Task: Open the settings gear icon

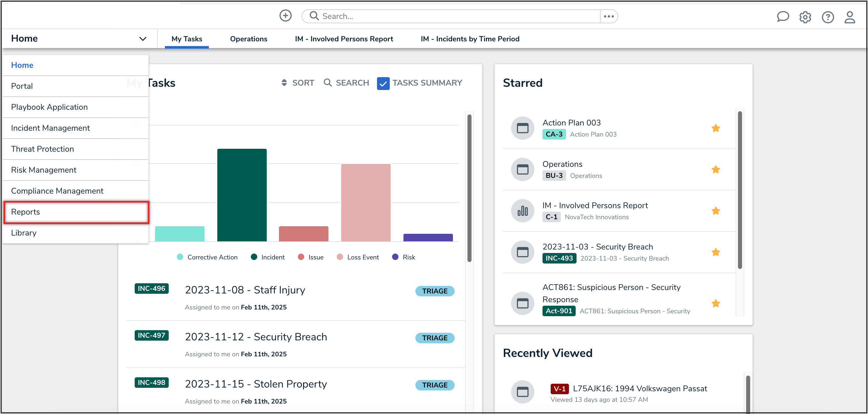Action: pos(805,17)
